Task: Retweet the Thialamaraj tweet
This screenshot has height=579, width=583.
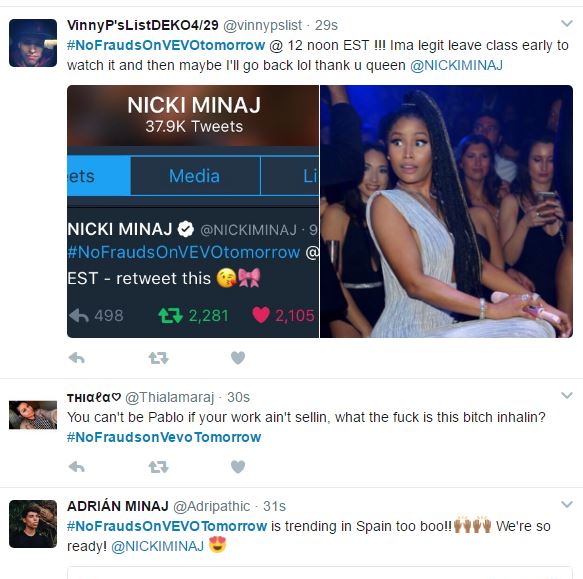Action: 158,466
